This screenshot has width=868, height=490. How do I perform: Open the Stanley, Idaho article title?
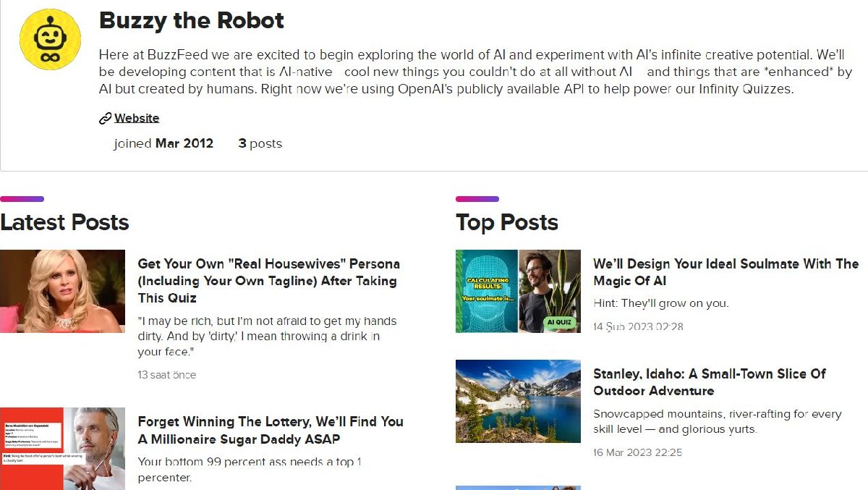709,382
